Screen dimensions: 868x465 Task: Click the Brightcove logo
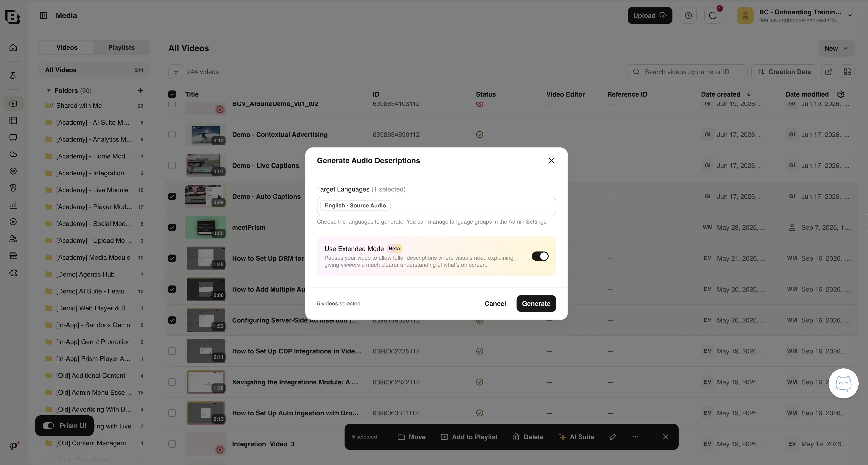(12, 17)
